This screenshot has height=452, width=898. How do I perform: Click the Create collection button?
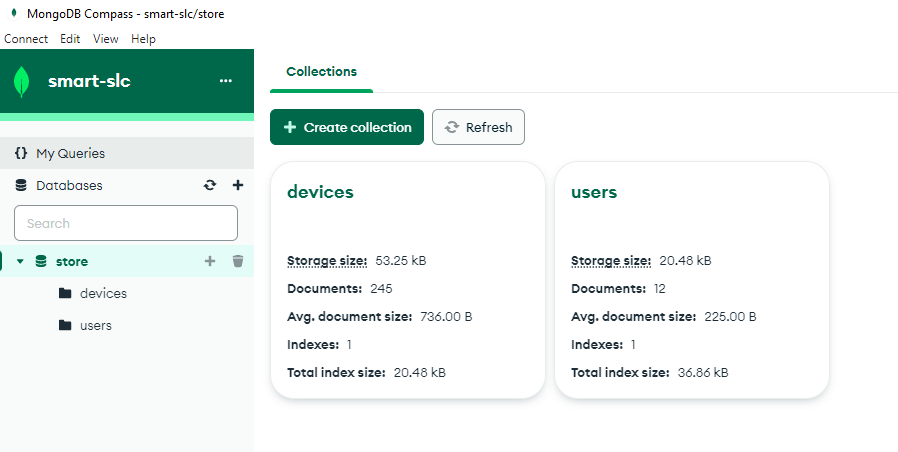(x=347, y=127)
